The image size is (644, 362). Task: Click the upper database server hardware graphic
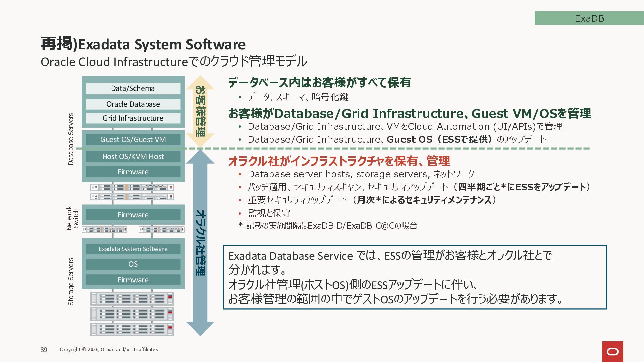click(x=132, y=187)
